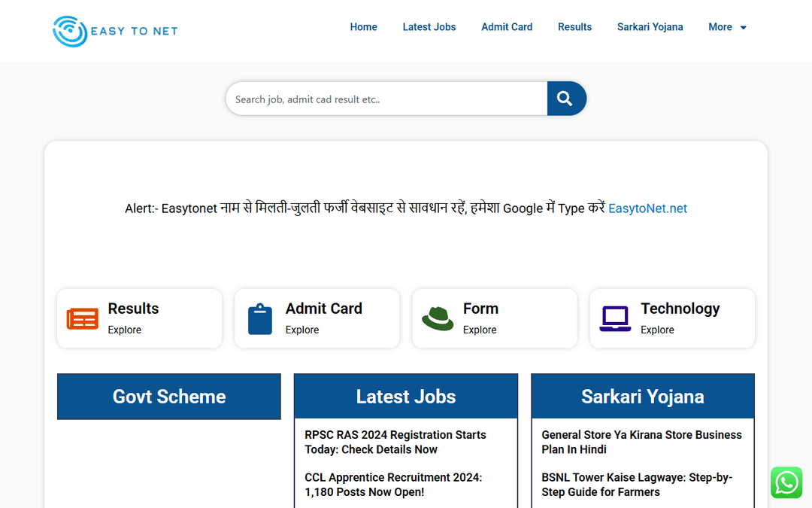The height and width of the screenshot is (508, 812).
Task: Click Explore under Results card
Action: coord(124,330)
